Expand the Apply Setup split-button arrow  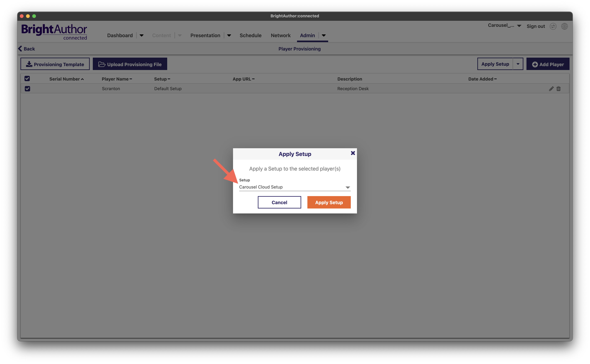[518, 64]
